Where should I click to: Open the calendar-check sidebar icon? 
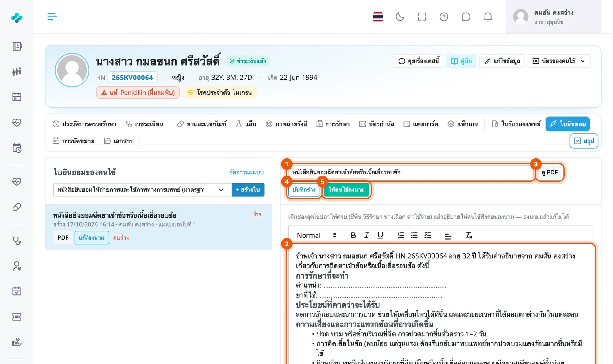17,291
